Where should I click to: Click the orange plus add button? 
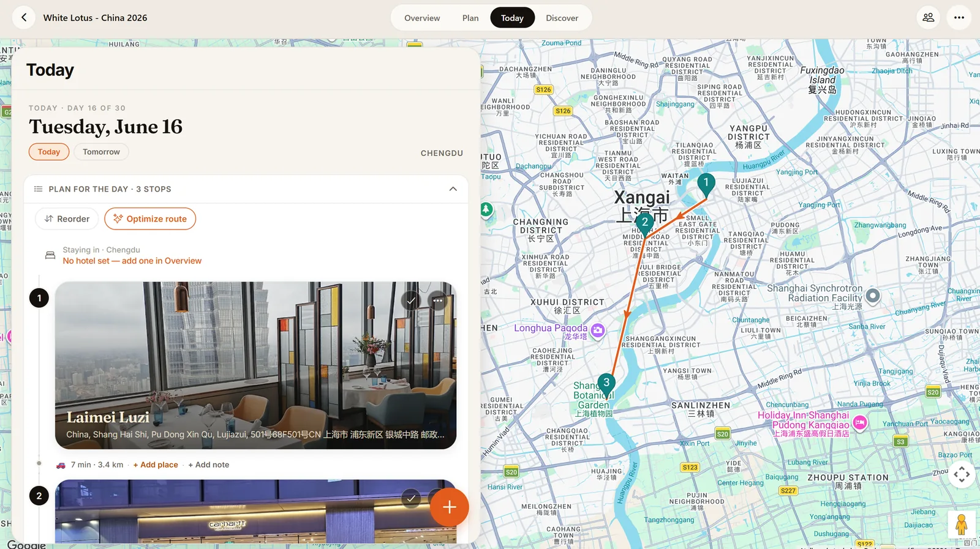(x=449, y=507)
